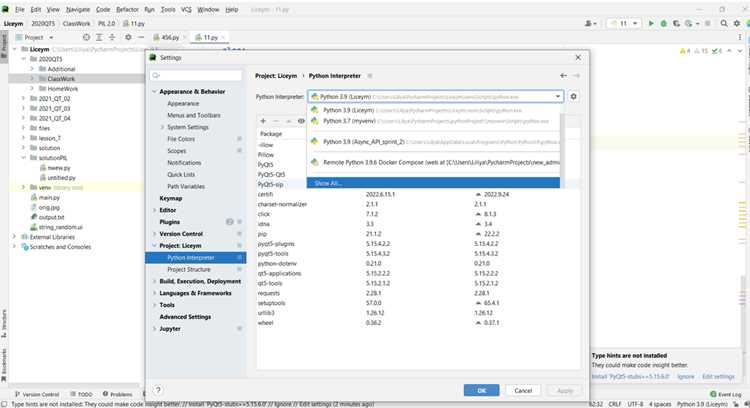
Task: Click the Settings search input field
Action: point(196,76)
